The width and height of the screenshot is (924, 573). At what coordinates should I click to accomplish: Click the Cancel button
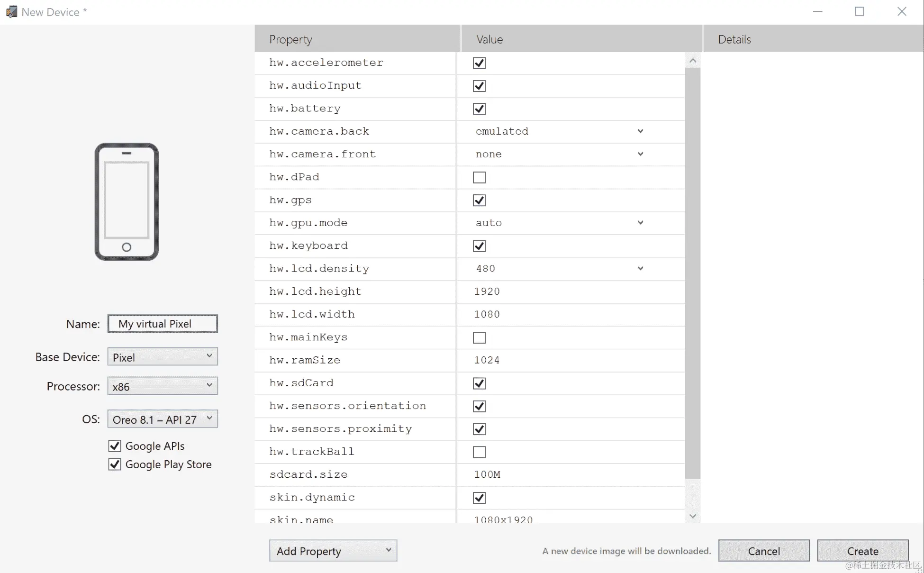pyautogui.click(x=763, y=551)
